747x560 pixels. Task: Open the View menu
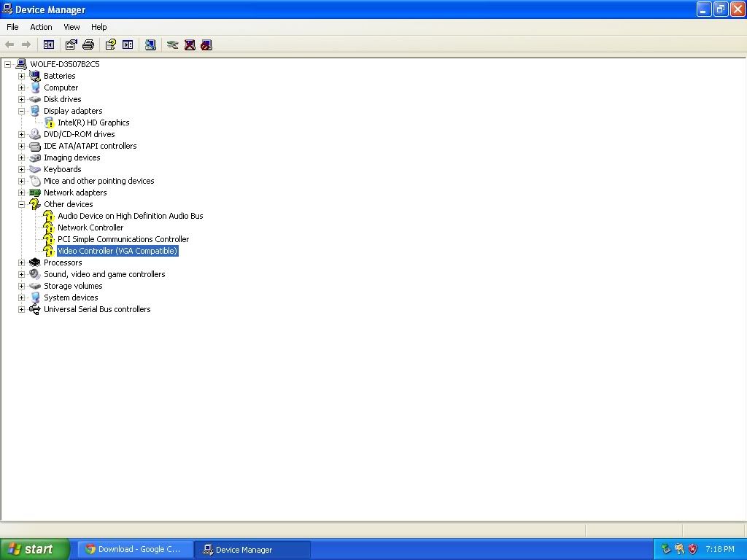[71, 27]
